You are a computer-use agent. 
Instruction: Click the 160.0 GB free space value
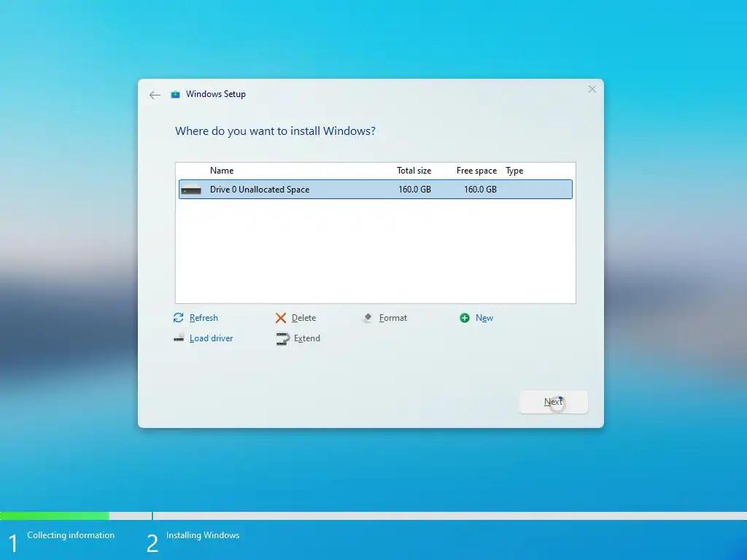[x=480, y=189]
